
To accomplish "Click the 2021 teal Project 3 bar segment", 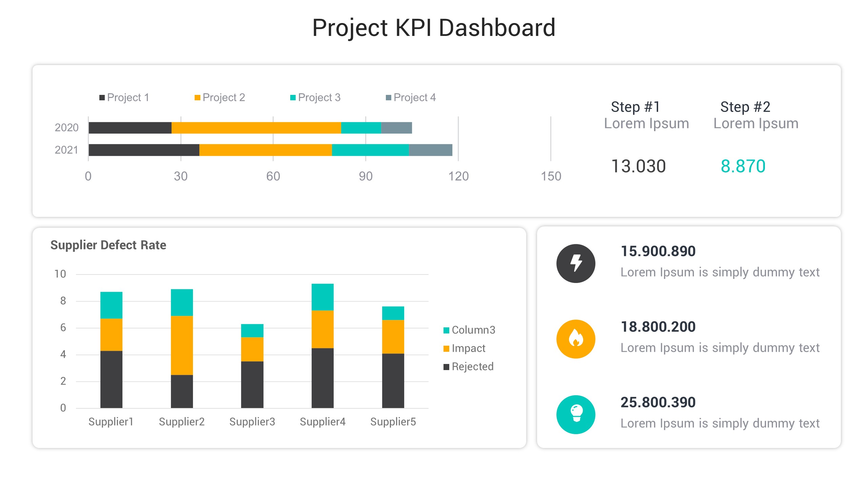I will 370,150.
